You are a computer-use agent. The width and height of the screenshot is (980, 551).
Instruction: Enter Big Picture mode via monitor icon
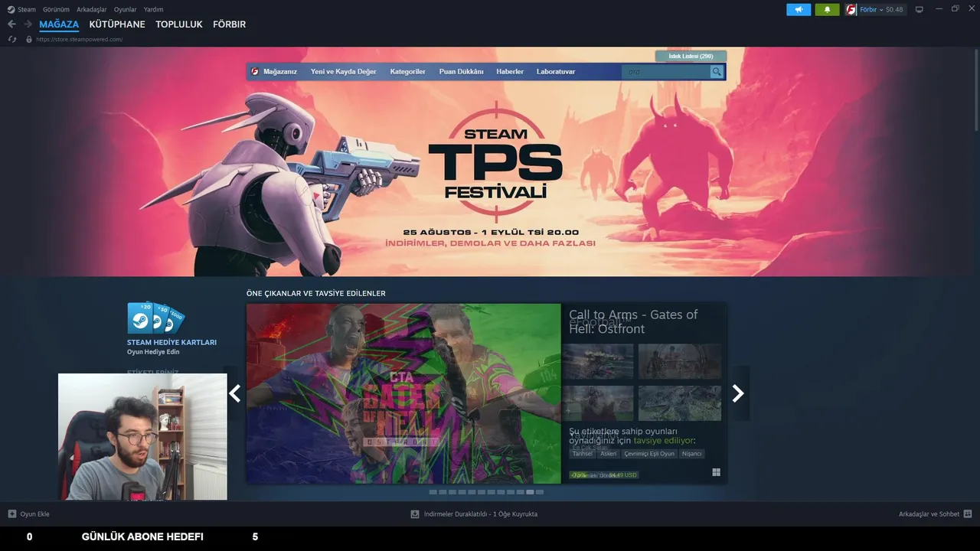point(920,10)
